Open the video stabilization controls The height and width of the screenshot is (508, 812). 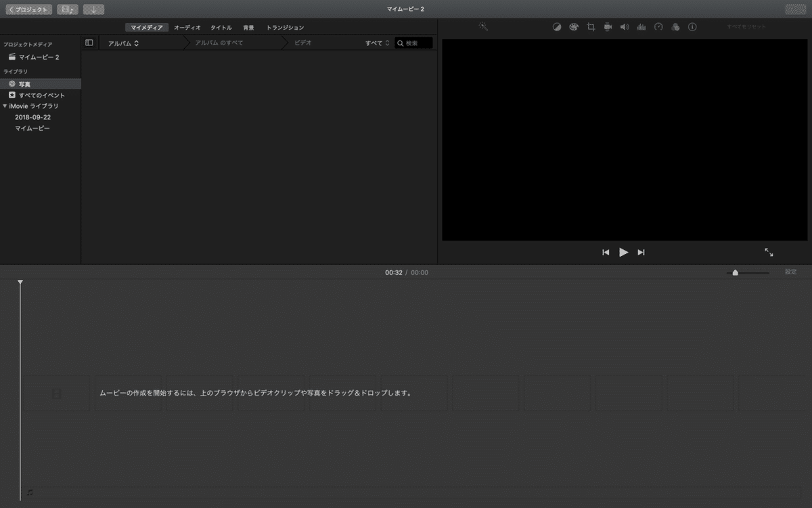pos(608,27)
